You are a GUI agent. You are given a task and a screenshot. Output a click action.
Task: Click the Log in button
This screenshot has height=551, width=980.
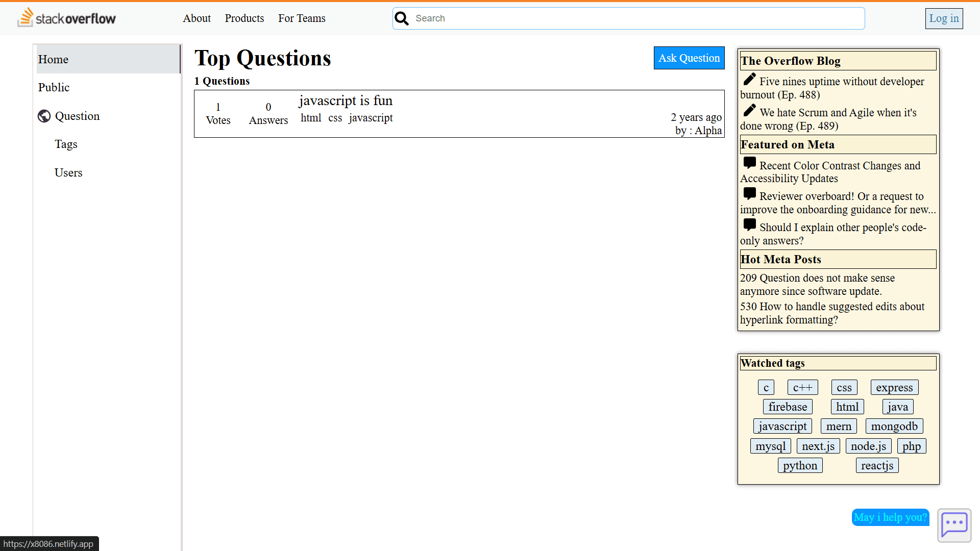pyautogui.click(x=943, y=18)
